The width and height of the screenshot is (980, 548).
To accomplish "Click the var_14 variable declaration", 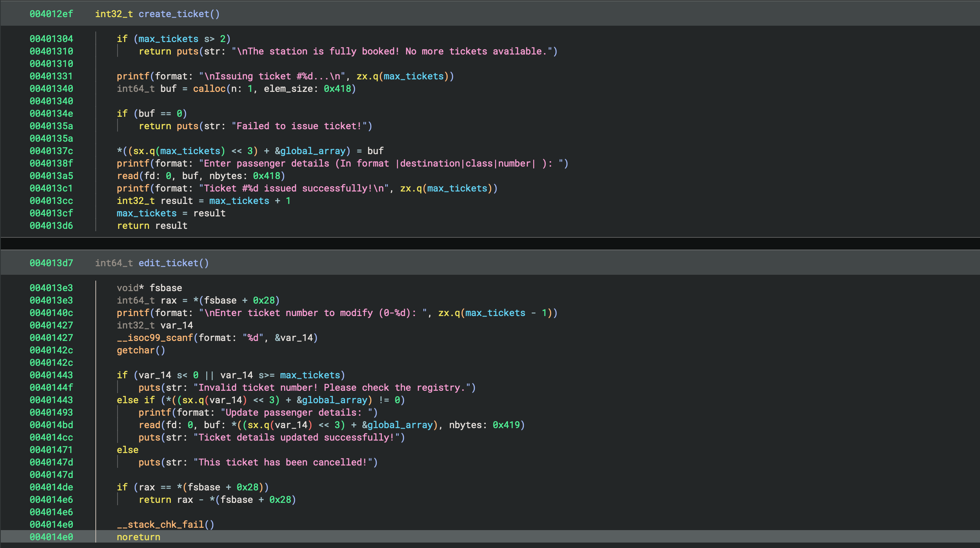I will 176,325.
